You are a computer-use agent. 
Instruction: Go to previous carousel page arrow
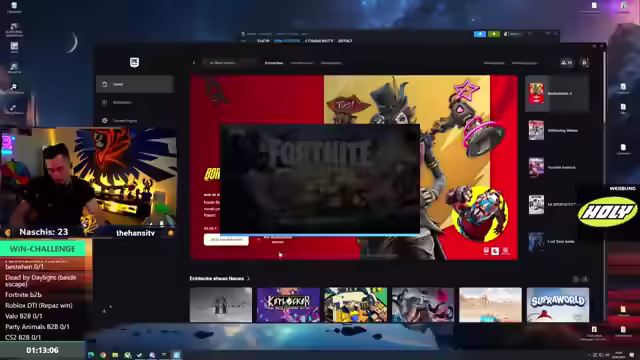point(576,279)
